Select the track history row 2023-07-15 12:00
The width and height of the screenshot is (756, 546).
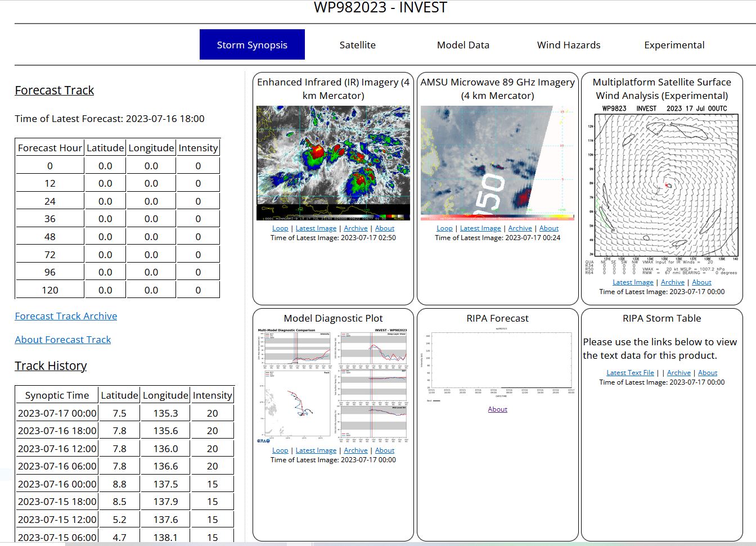click(124, 520)
